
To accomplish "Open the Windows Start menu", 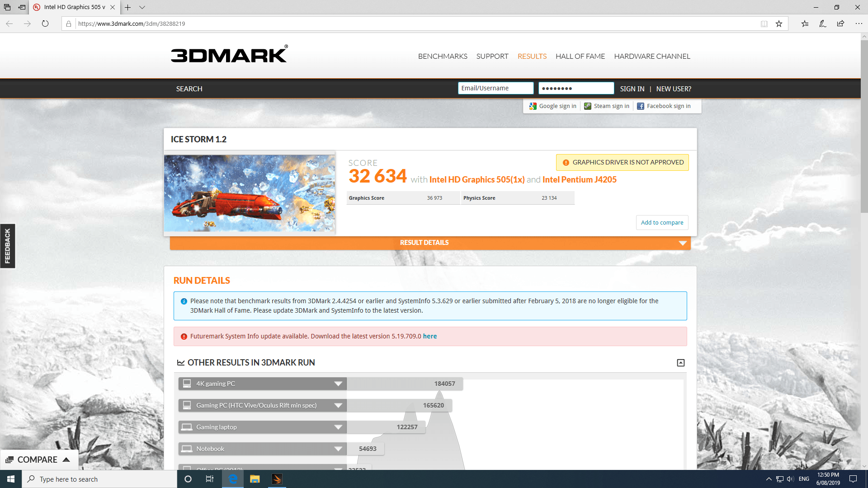I will coord(11,479).
